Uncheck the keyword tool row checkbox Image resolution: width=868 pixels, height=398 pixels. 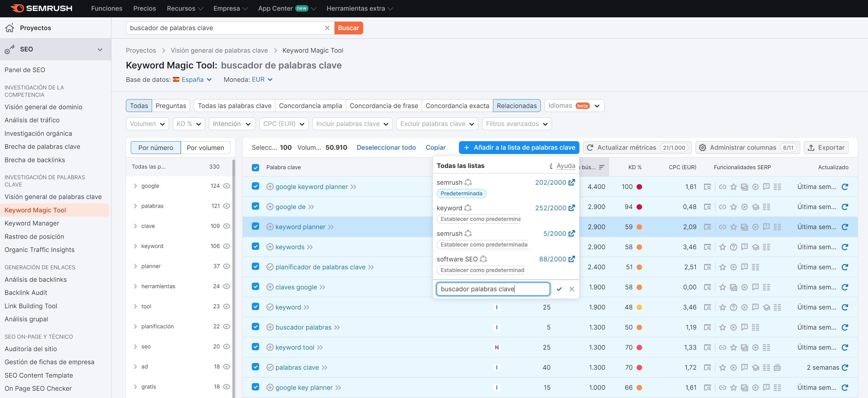(255, 347)
